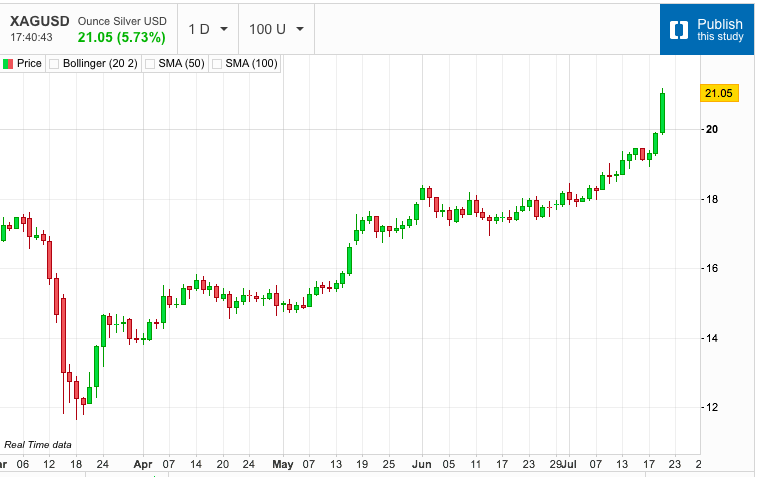The width and height of the screenshot is (759, 477).
Task: Click the Jul label on date axis
Action: pos(570,464)
